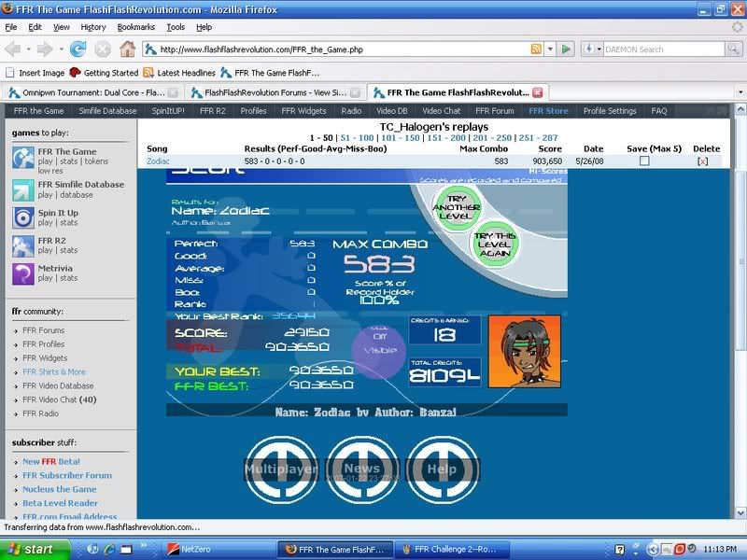
Task: Click the Reload page icon
Action: 78,49
